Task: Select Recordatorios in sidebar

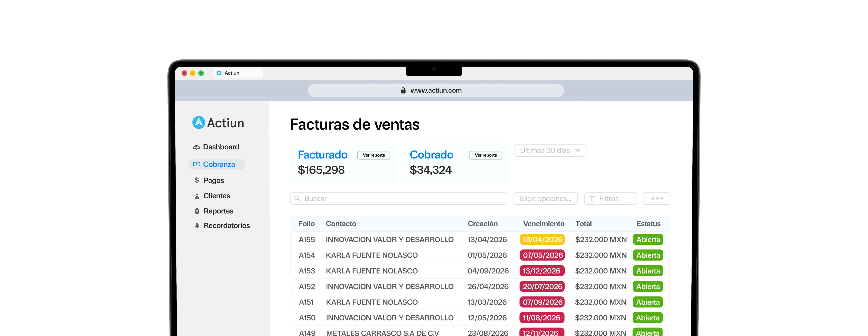Action: (222, 226)
